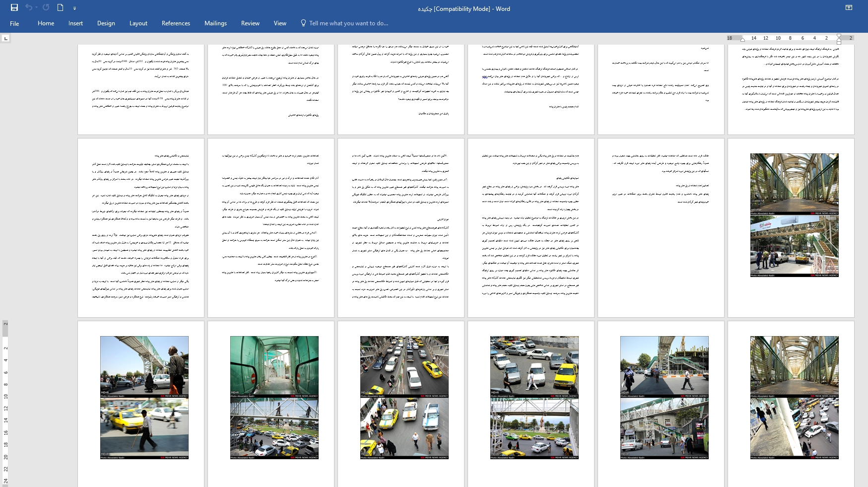Click the Save icon in Quick Access
The height and width of the screenshot is (487, 868).
point(14,7)
